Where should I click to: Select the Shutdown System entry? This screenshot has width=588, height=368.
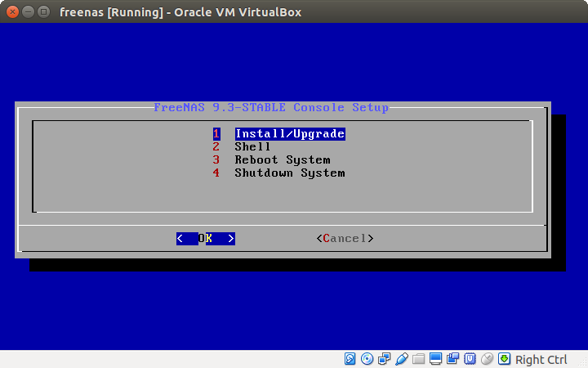(x=290, y=173)
